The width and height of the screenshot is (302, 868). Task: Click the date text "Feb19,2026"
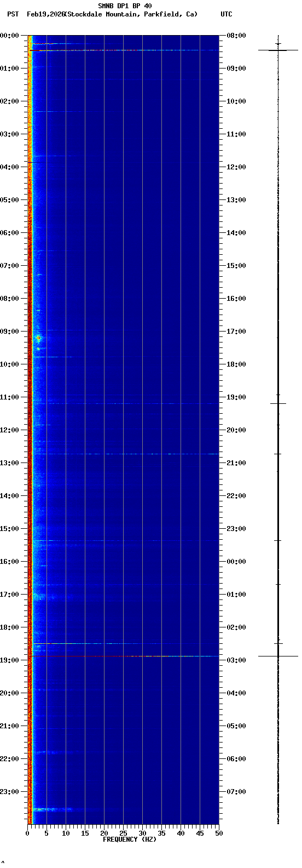tap(45, 14)
